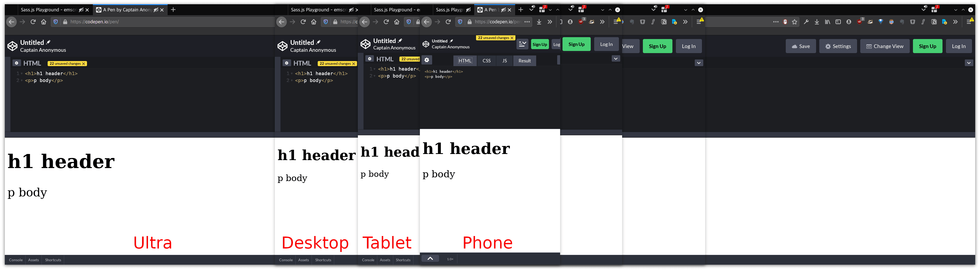Toggle the Tracking Protection shield in address bar
The height and width of the screenshot is (270, 980).
coord(56,22)
